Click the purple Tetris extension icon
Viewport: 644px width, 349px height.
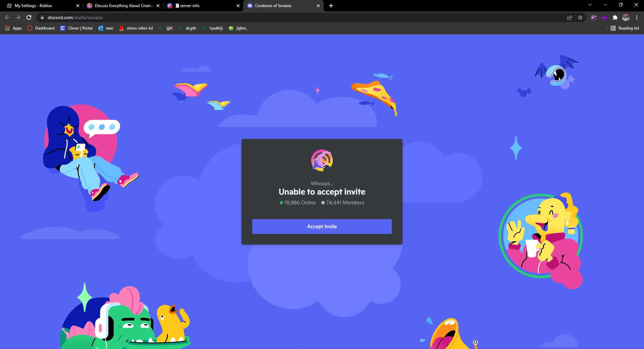point(604,17)
